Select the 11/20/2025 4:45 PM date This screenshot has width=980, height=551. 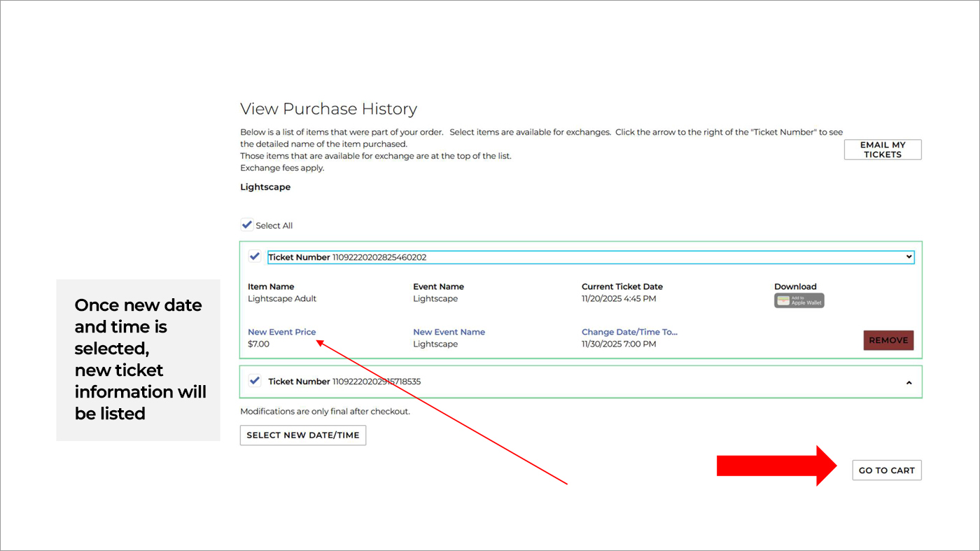tap(619, 298)
